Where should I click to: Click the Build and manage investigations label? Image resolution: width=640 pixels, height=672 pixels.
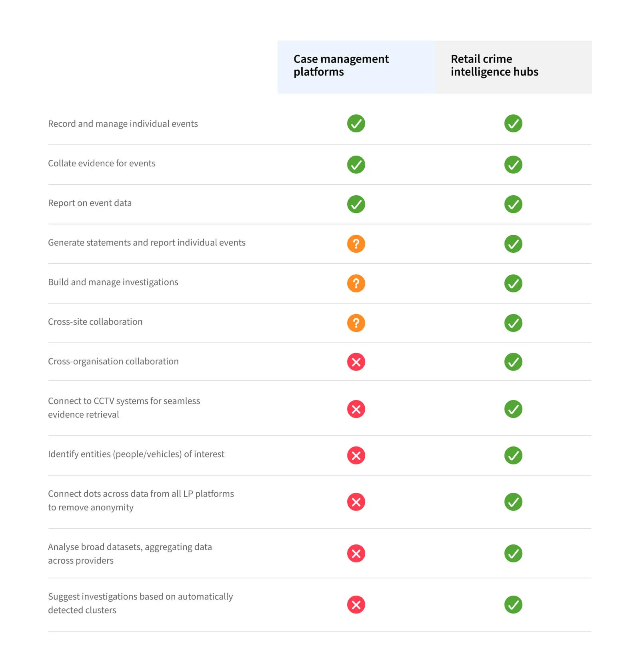click(113, 282)
